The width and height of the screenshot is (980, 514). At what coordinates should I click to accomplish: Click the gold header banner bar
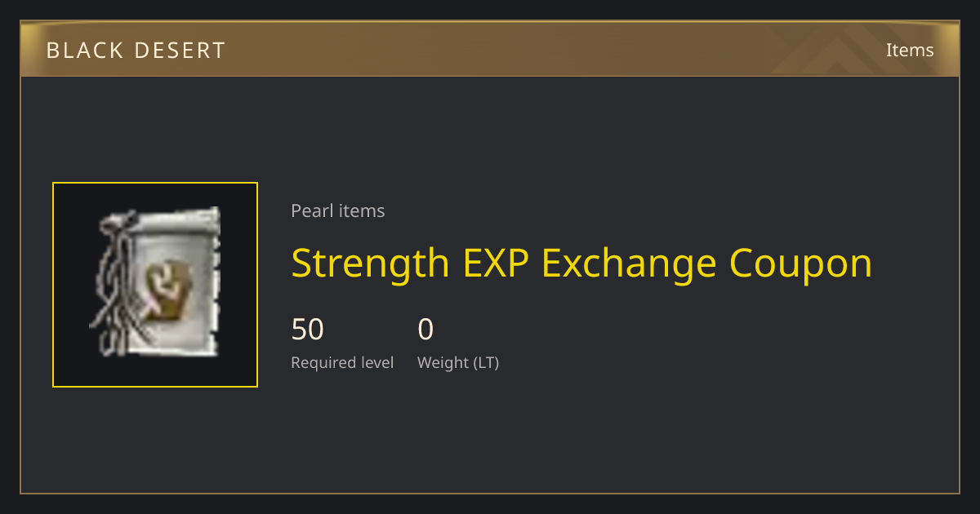coord(490,50)
